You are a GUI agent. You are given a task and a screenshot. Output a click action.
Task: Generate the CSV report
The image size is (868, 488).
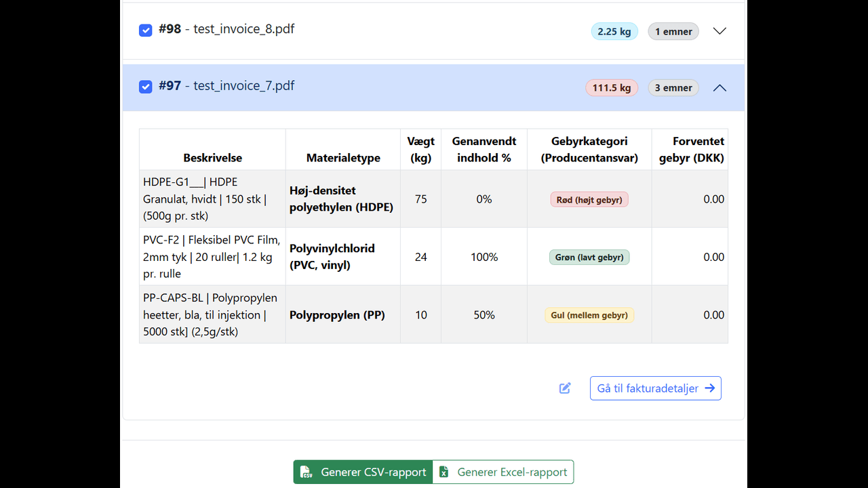(x=363, y=472)
